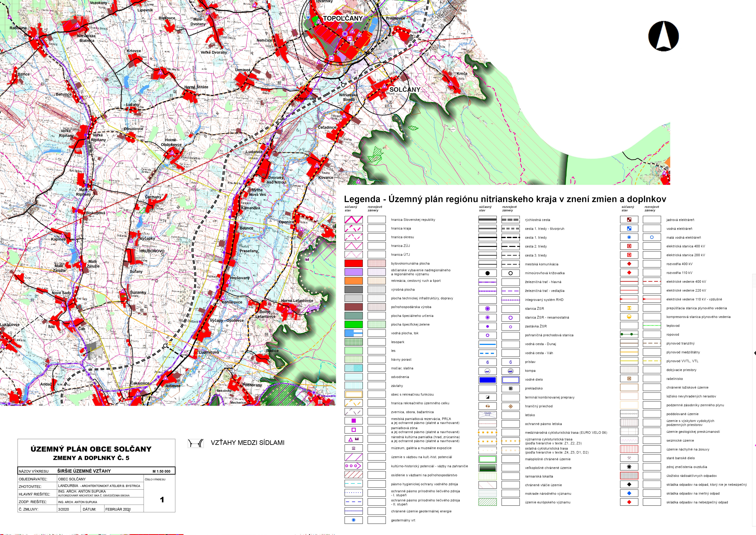The width and height of the screenshot is (756, 535).
Task: Click the solid blue vodné dielo swatch
Action: [487, 380]
